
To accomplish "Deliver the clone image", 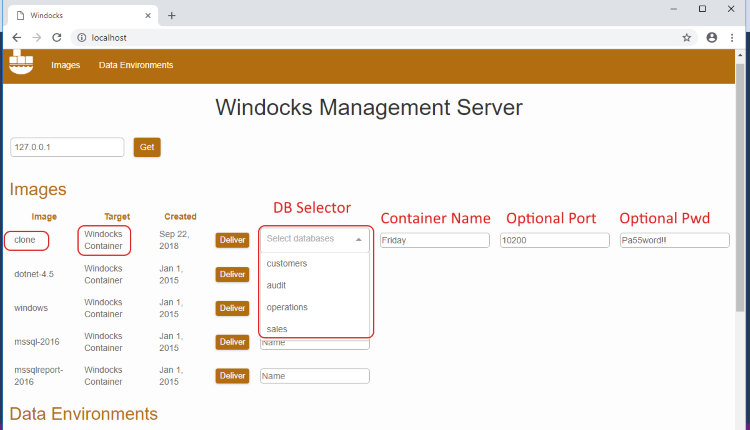I will coord(232,240).
